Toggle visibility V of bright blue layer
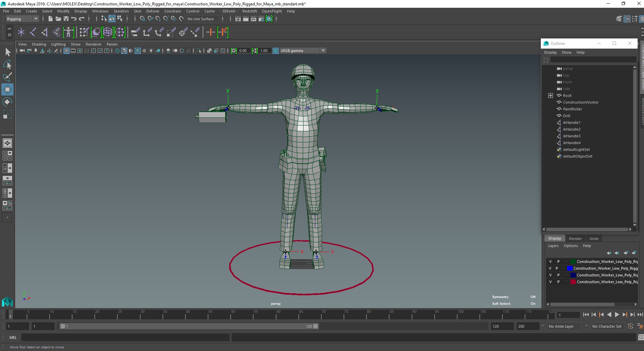 coord(550,268)
